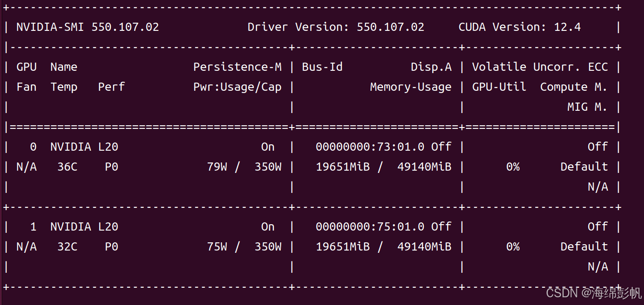Click the 'MIG M.' header
Screen dimensions: 644x305
coord(587,107)
